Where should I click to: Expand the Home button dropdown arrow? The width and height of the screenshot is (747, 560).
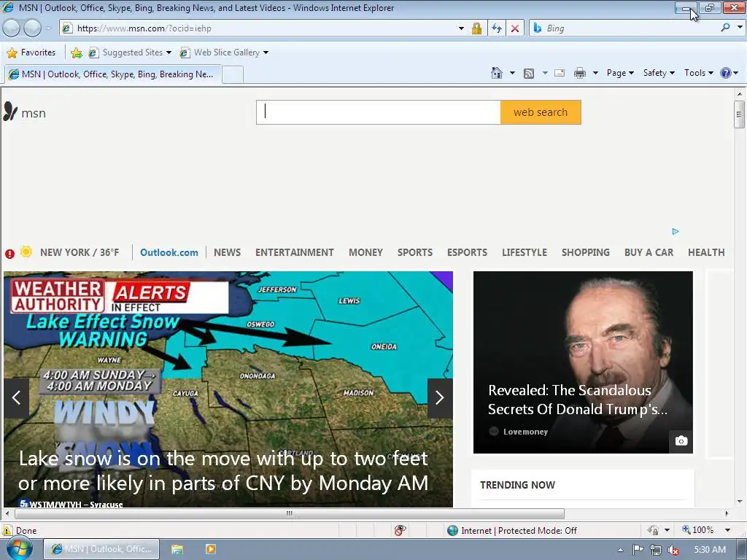[512, 73]
